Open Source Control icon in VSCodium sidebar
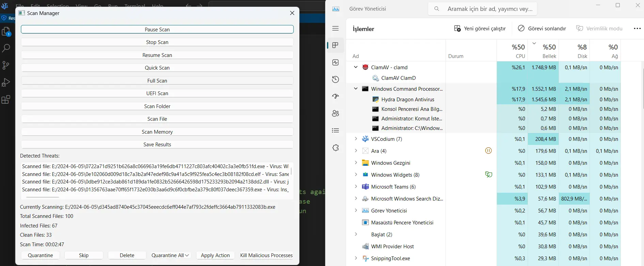 [6, 65]
